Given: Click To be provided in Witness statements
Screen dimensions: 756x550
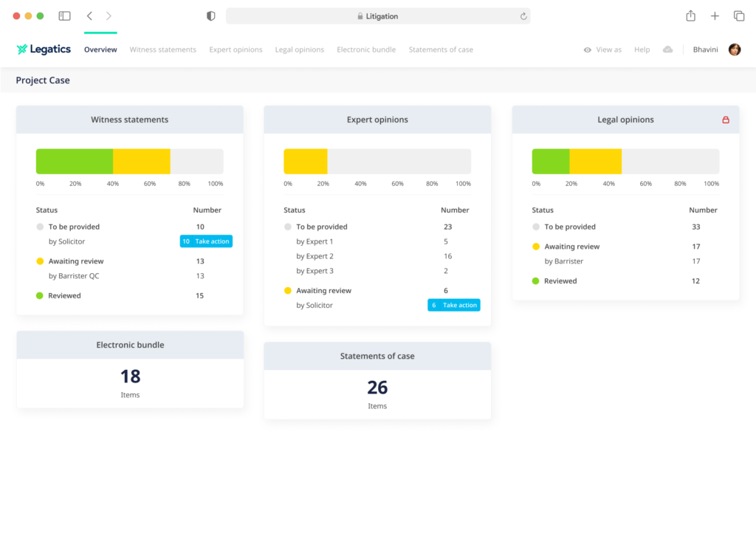Looking at the screenshot, I should (x=74, y=227).
